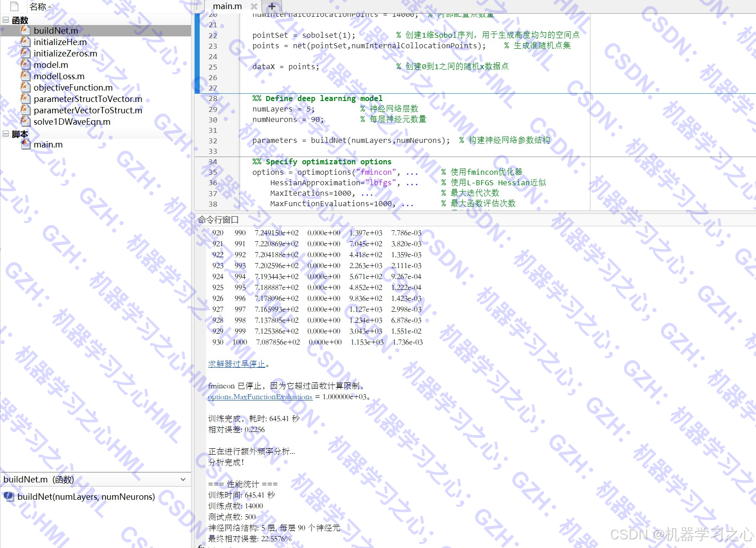Collapse the 函数 group
The width and height of the screenshot is (756, 548).
tap(5, 20)
